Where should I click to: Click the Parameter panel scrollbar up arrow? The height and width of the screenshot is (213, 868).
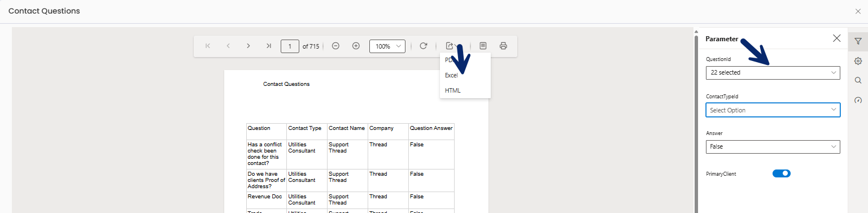coord(696,31)
